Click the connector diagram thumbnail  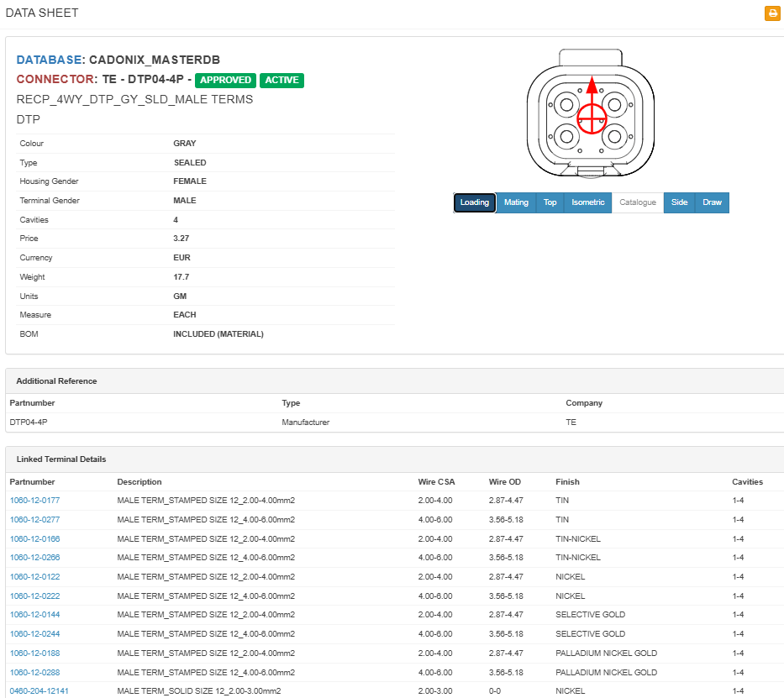(591, 115)
